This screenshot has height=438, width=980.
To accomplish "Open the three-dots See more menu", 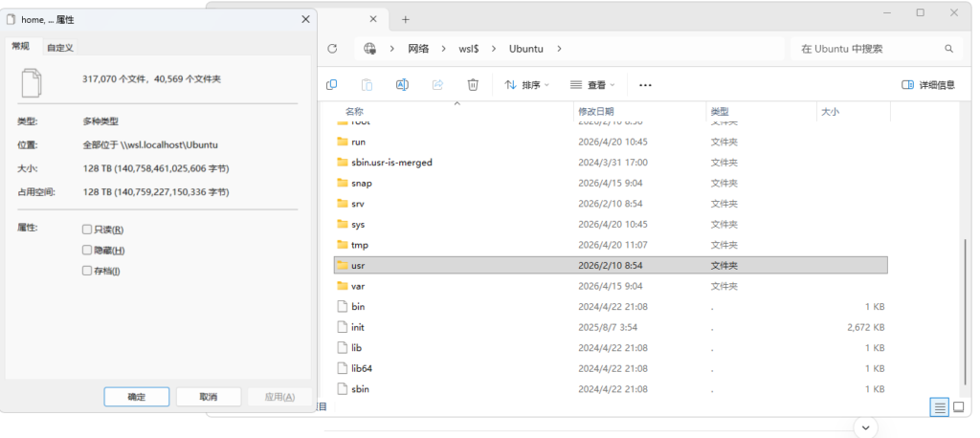I will point(645,85).
